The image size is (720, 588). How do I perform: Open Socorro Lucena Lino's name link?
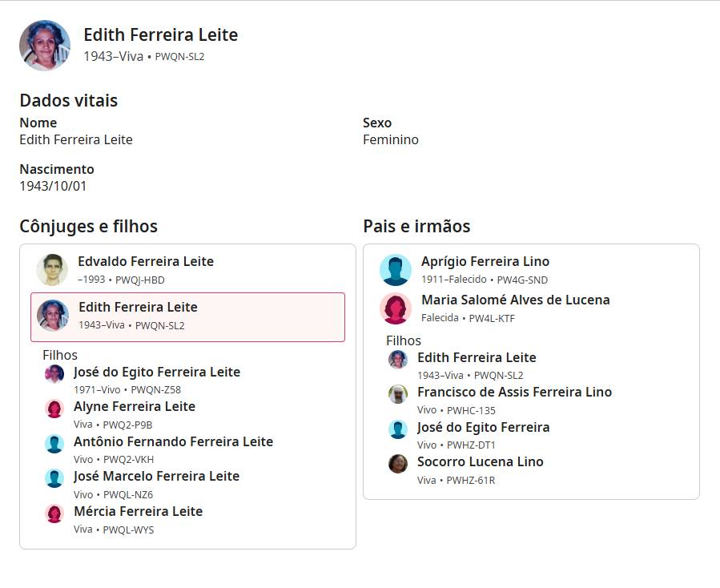481,461
